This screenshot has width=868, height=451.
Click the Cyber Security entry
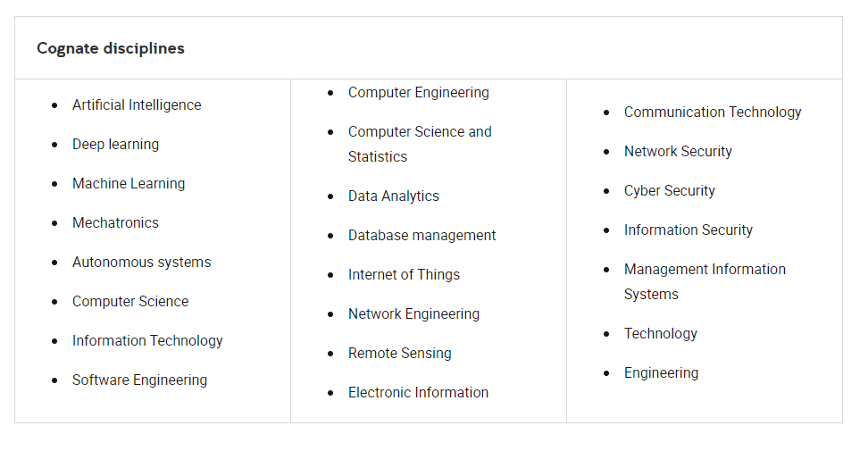669,191
